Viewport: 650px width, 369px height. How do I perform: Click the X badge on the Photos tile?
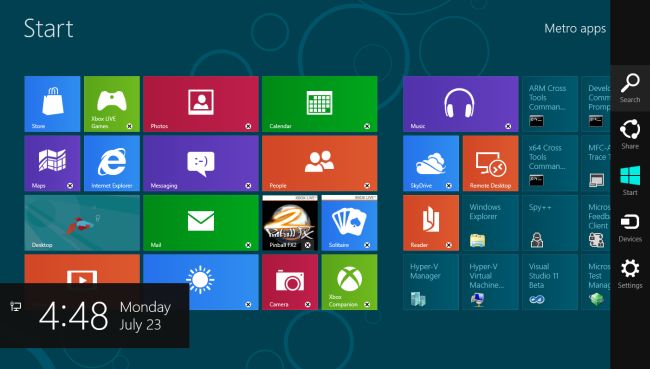coord(248,126)
